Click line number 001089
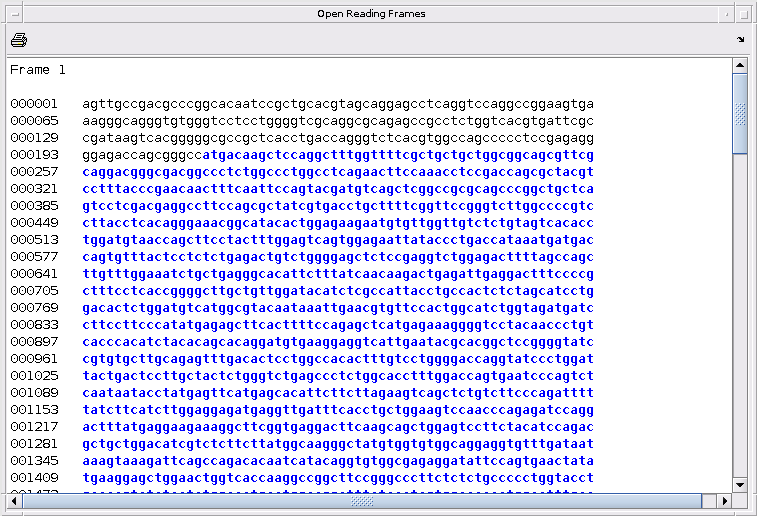757x516 pixels. coord(34,392)
